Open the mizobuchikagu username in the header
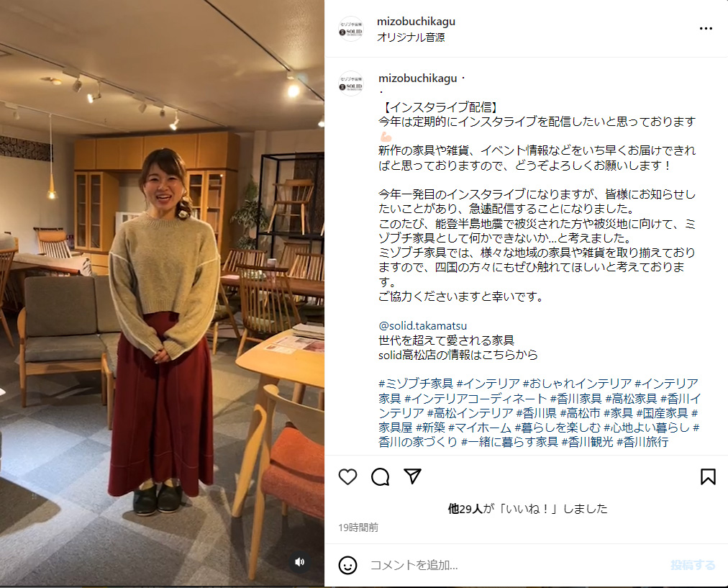Viewport: 728px width, 588px height. [x=416, y=22]
